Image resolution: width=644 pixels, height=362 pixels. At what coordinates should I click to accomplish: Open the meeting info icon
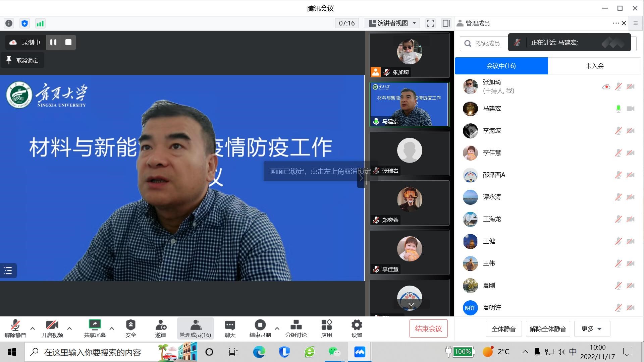[9, 23]
